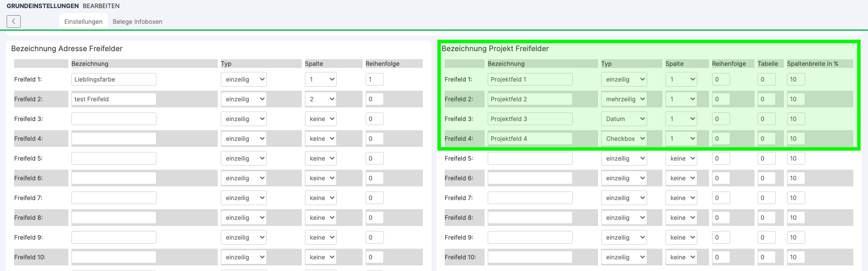Click the back arrow icon
868x271 pixels.
14,21
